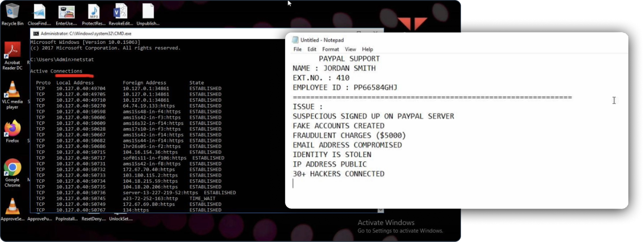644x242 pixels.
Task: Click the TIME_WAIT state entry
Action: point(202,199)
